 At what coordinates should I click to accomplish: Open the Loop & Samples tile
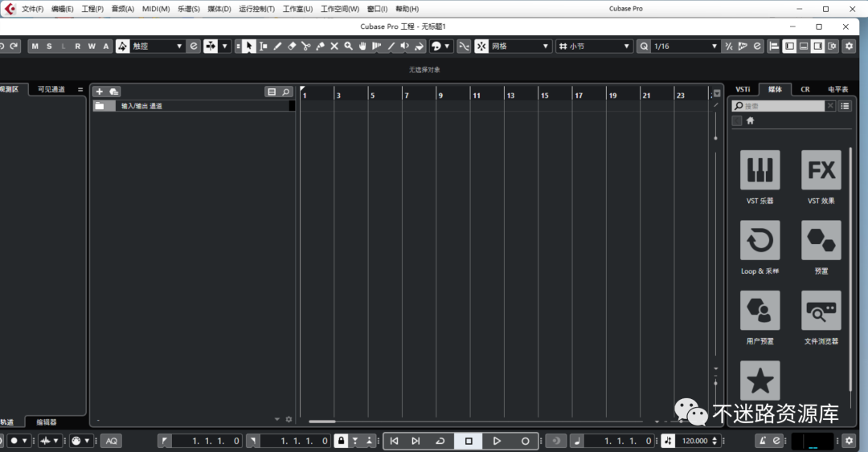[x=759, y=240]
